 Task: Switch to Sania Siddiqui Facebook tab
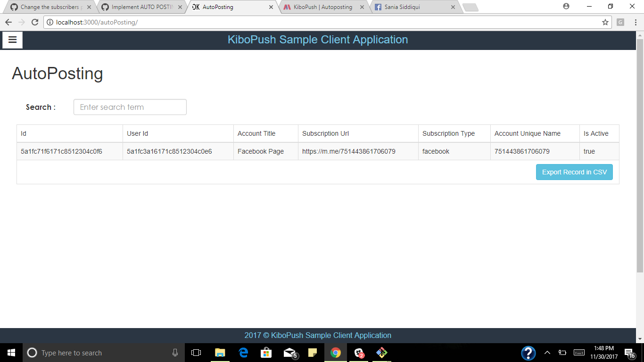414,7
